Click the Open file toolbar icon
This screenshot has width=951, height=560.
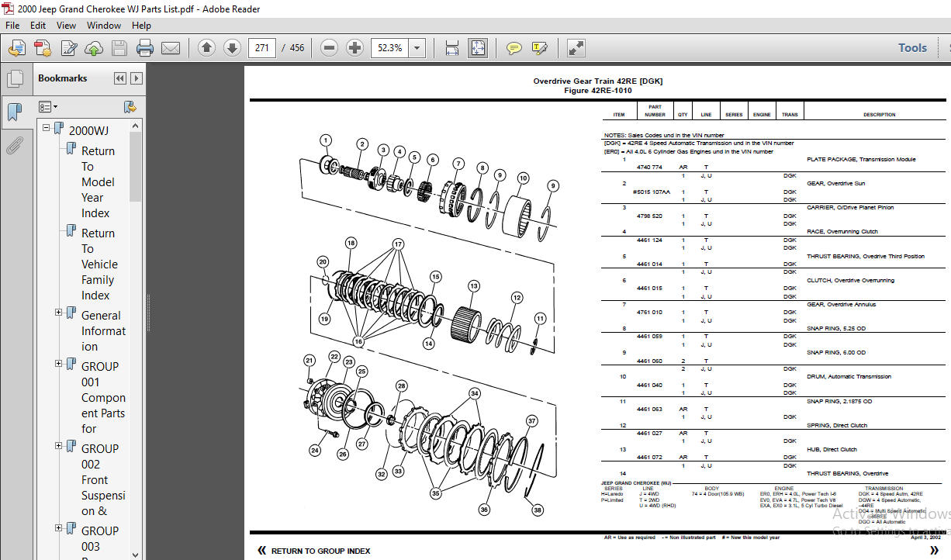[16, 48]
